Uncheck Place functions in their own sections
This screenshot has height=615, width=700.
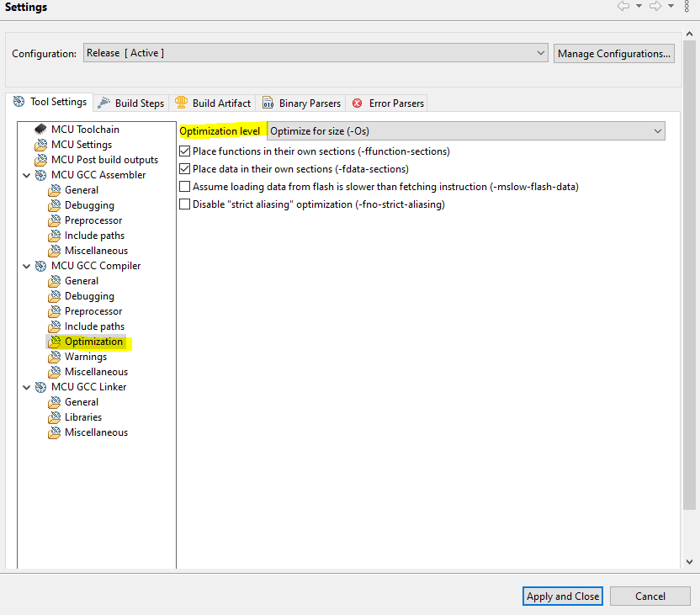185,150
